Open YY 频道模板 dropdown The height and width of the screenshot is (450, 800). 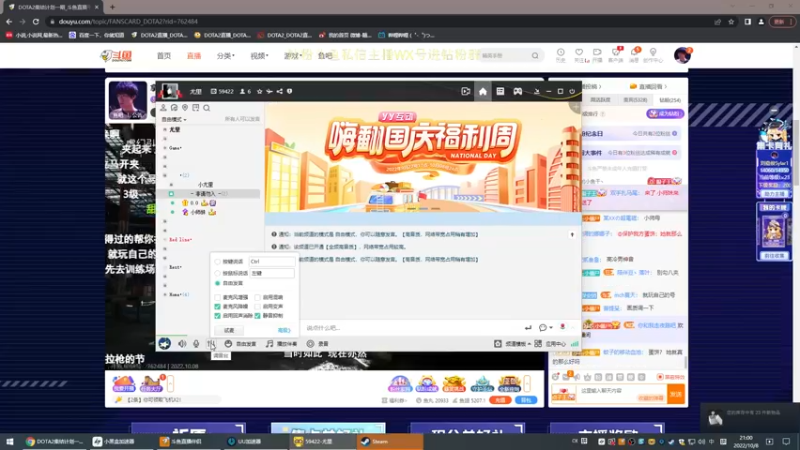coord(517,344)
